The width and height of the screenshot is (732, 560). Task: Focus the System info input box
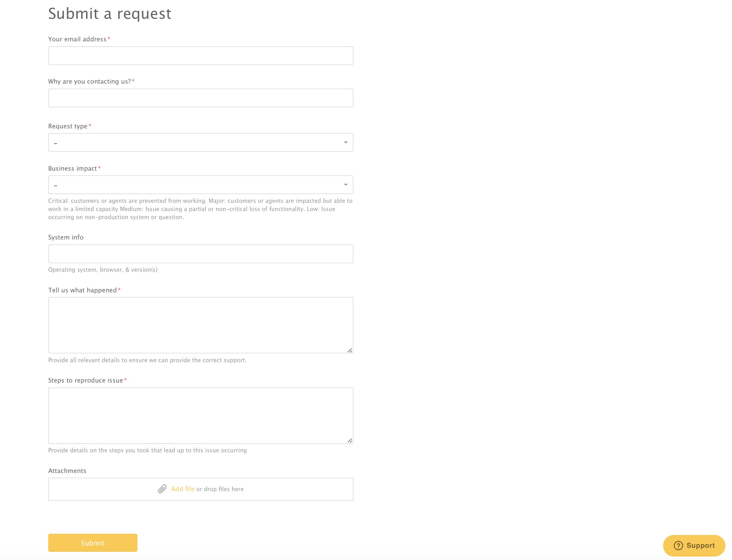point(201,254)
